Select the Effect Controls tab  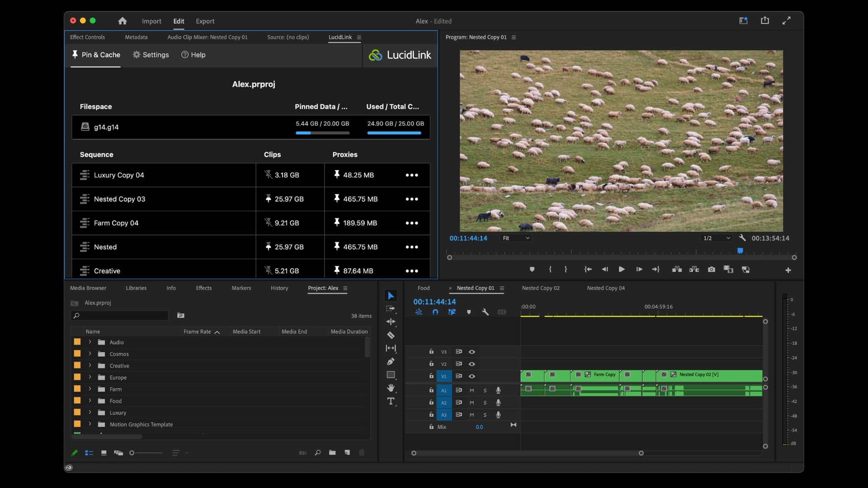pos(87,37)
